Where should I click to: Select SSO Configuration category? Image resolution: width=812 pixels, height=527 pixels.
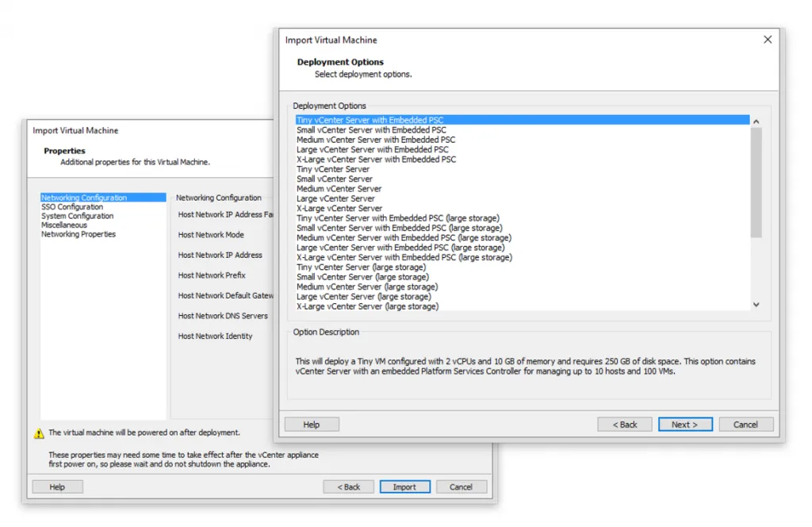click(x=103, y=207)
